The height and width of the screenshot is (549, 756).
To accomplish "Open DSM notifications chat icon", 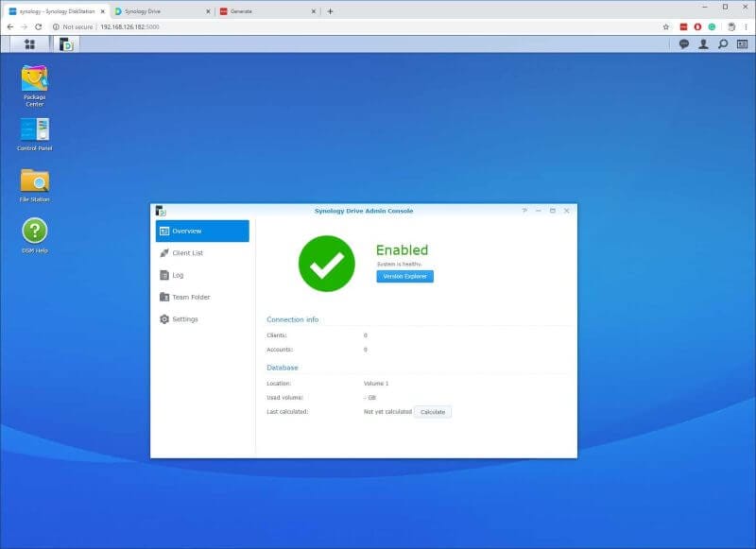I will coord(684,43).
